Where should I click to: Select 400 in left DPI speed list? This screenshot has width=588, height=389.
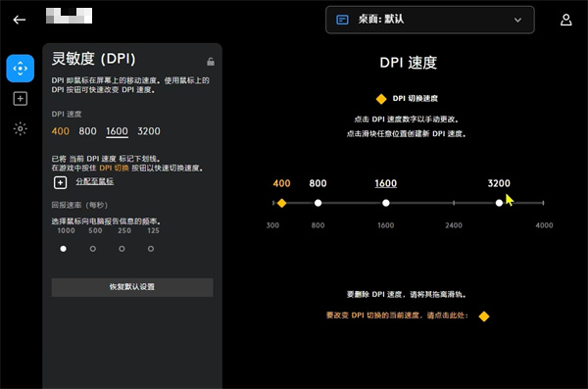61,131
